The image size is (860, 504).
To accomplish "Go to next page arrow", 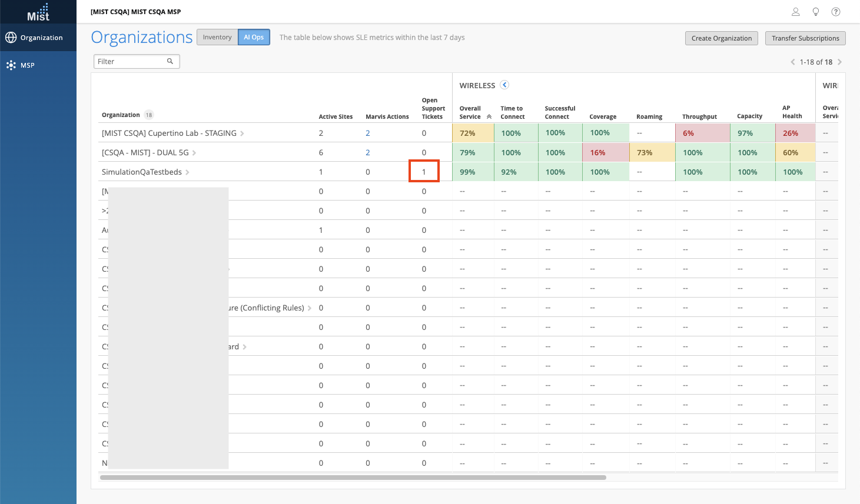I will pos(839,62).
